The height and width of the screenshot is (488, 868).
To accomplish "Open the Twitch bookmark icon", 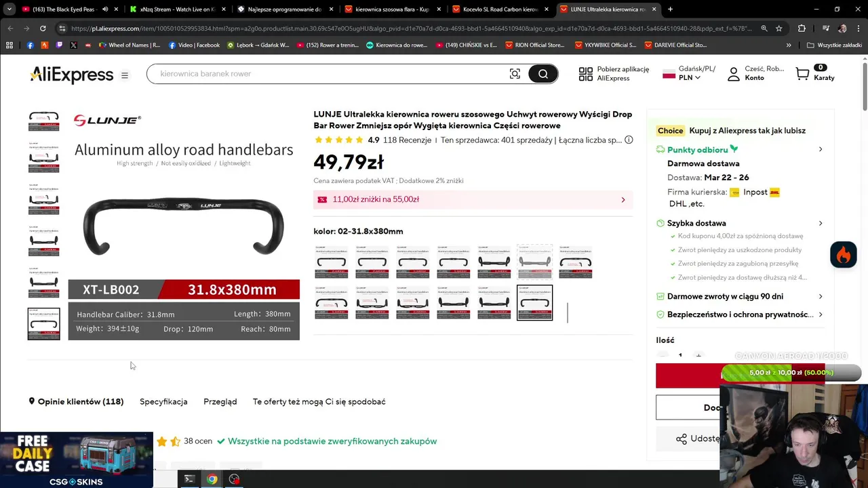I will pyautogui.click(x=59, y=45).
